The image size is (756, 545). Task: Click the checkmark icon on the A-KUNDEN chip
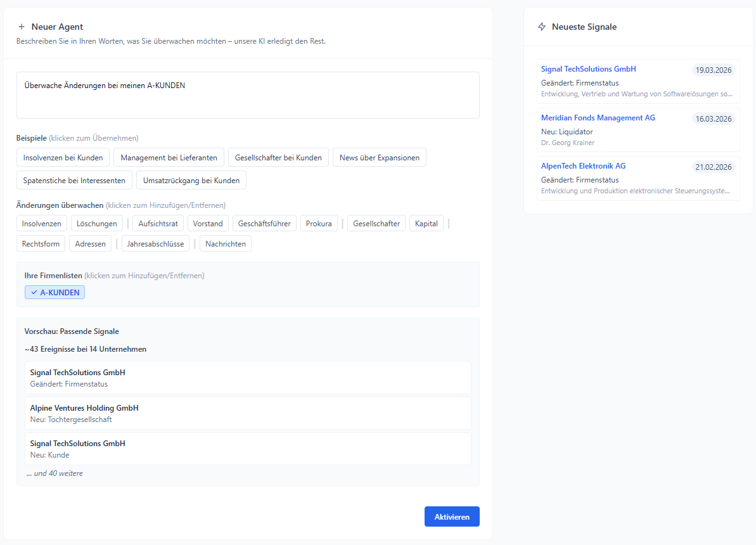[34, 292]
